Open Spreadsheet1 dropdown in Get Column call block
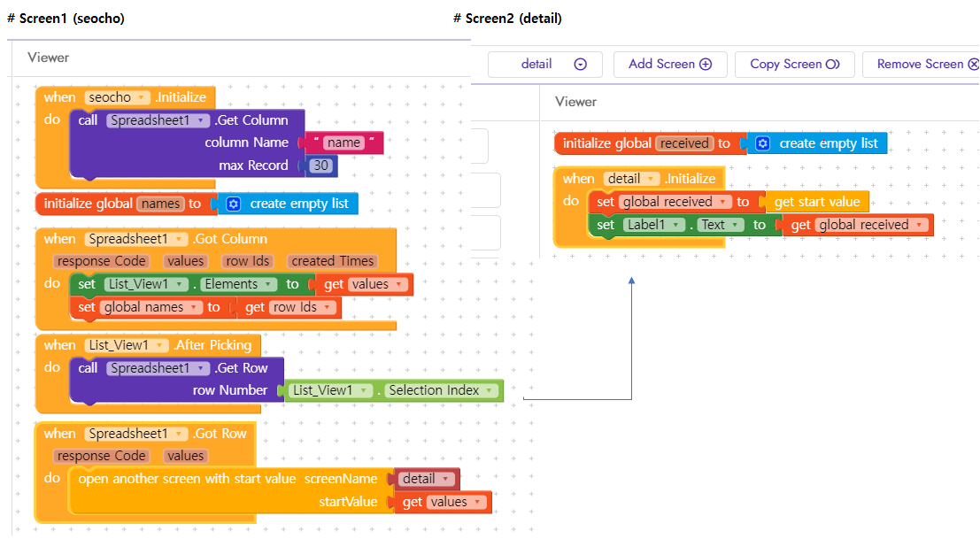The image size is (980, 539). 158,120
